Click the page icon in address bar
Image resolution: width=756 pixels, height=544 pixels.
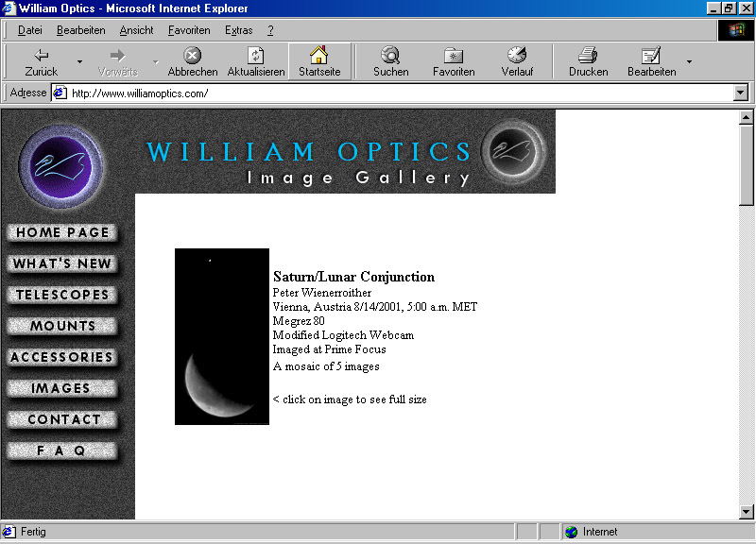[x=60, y=93]
